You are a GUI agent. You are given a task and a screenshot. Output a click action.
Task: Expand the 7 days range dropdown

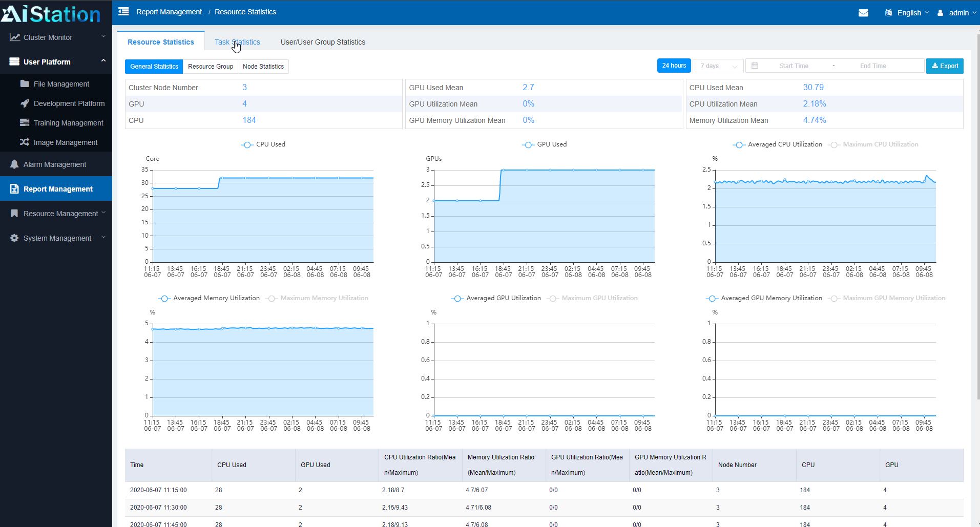coord(718,66)
